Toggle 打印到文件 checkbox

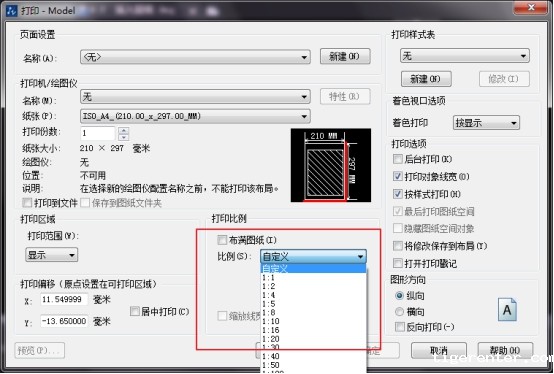click(27, 203)
